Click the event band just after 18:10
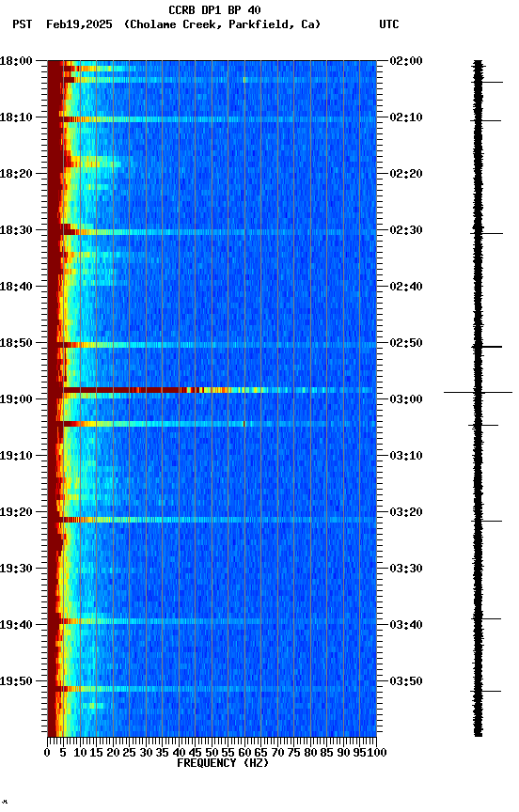The image size is (519, 812). coord(212,119)
